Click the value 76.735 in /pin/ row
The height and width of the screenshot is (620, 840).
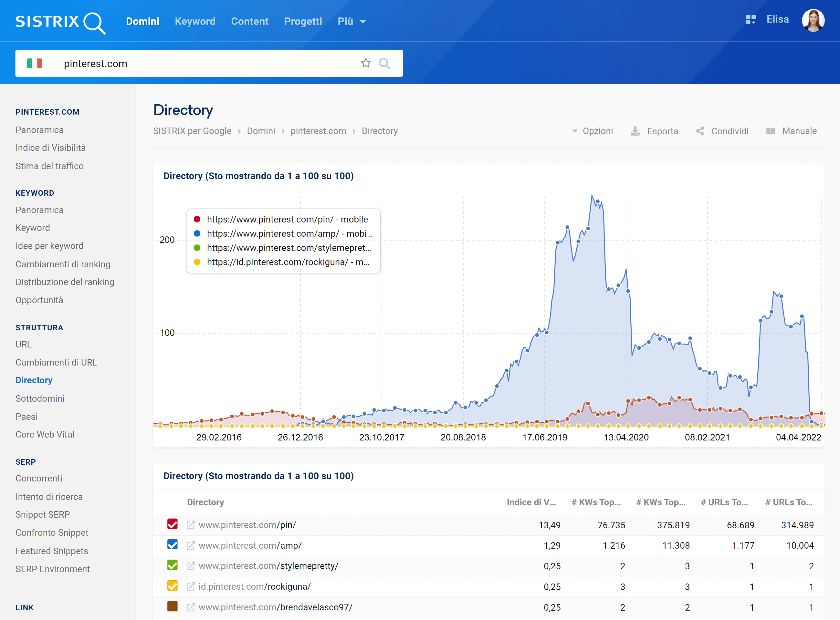(611, 525)
